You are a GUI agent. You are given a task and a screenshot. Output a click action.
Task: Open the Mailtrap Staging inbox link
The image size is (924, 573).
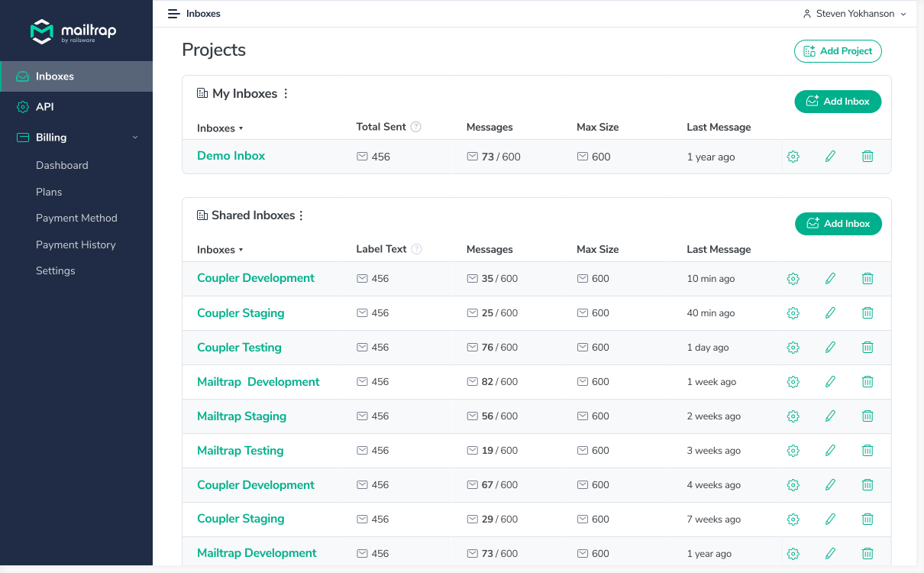[242, 416]
